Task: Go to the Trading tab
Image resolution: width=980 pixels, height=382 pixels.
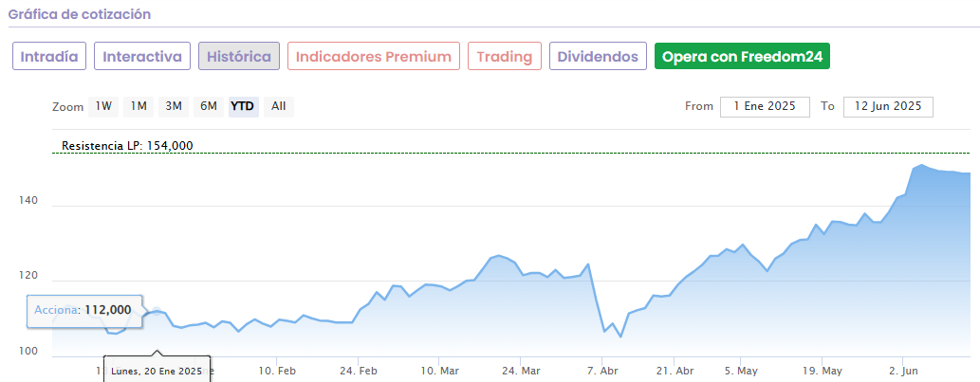Action: point(505,56)
